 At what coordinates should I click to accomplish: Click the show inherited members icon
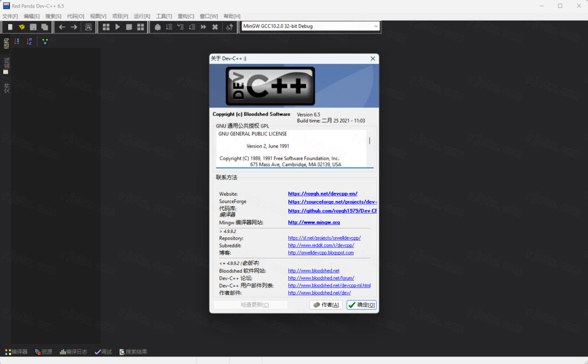pyautogui.click(x=45, y=41)
